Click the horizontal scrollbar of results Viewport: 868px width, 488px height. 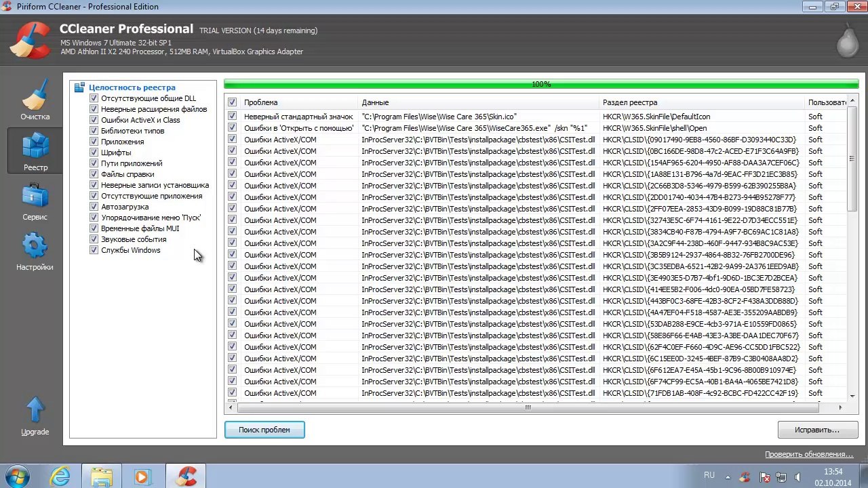coord(528,407)
